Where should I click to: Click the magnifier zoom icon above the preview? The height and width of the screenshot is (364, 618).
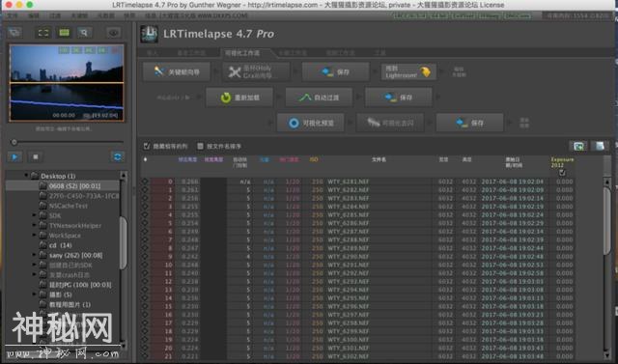84,33
